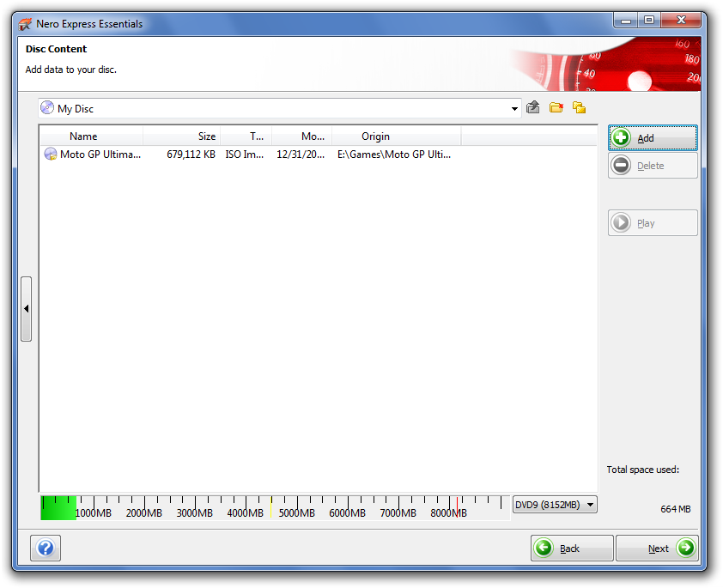Screen dimensions: 723x588
Task: Open the My Disc location dropdown
Action: 514,109
